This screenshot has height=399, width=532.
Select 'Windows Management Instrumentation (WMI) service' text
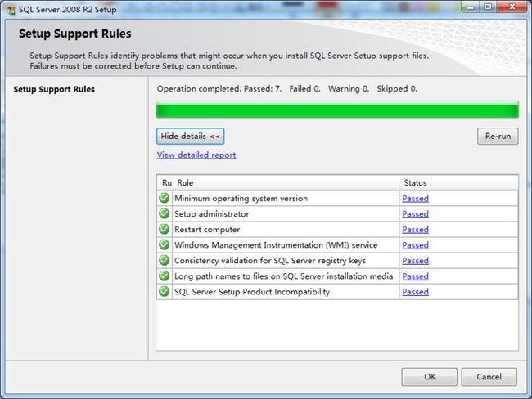tap(276, 245)
